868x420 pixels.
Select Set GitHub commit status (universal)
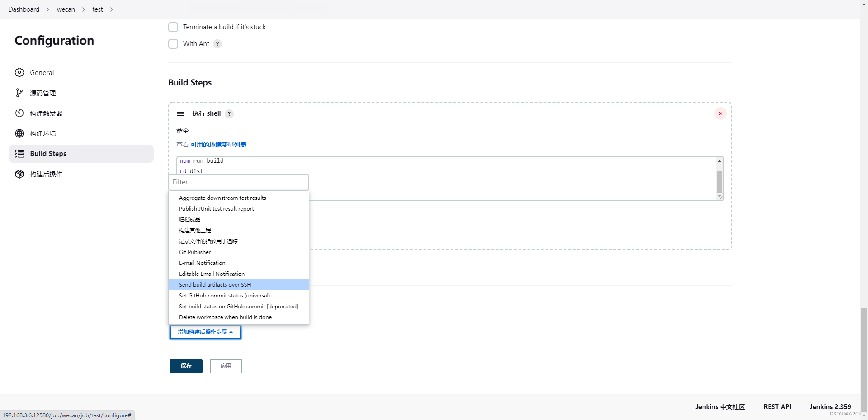tap(239, 296)
